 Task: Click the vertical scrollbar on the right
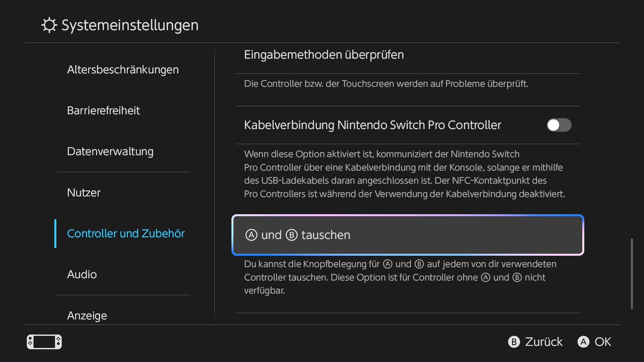[632, 274]
